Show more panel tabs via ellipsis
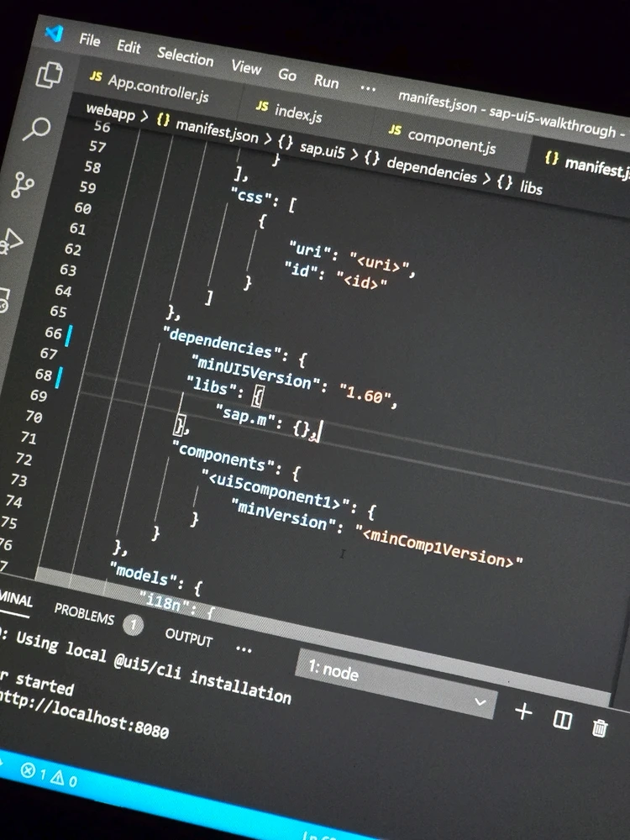The width and height of the screenshot is (630, 840). 244,648
